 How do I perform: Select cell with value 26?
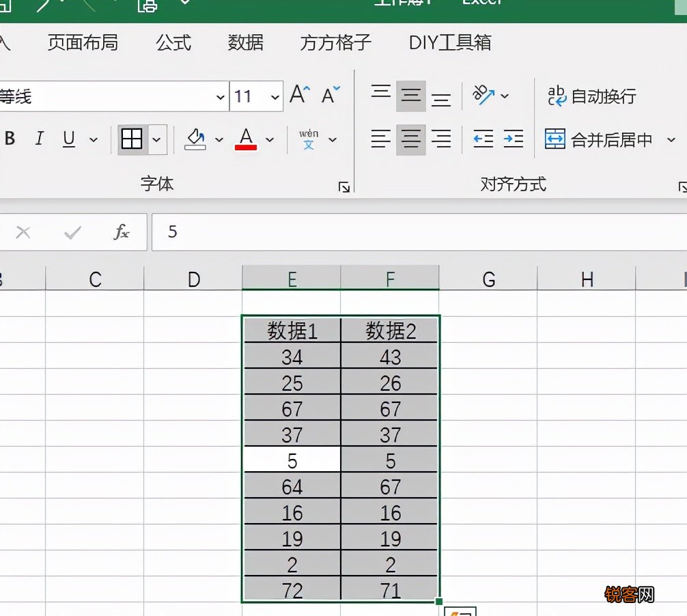tap(390, 382)
